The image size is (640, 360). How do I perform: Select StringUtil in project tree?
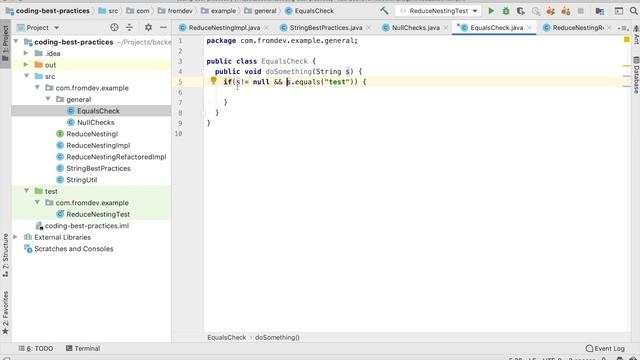82,180
